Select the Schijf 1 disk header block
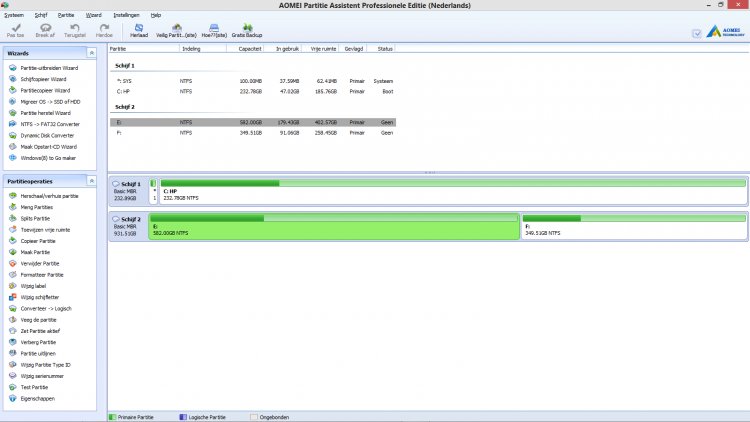The width and height of the screenshot is (750, 422). [128, 190]
